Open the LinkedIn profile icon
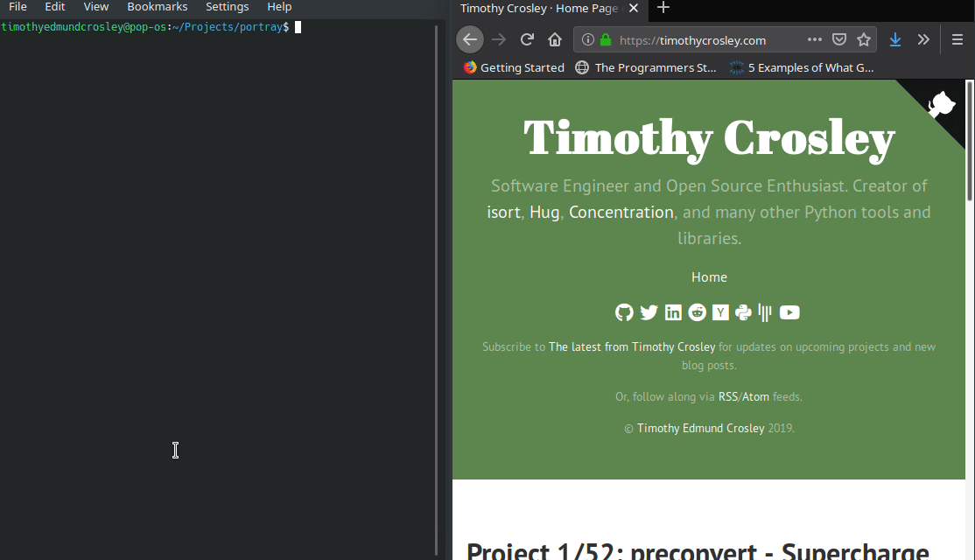Image resolution: width=975 pixels, height=560 pixels. click(x=672, y=312)
